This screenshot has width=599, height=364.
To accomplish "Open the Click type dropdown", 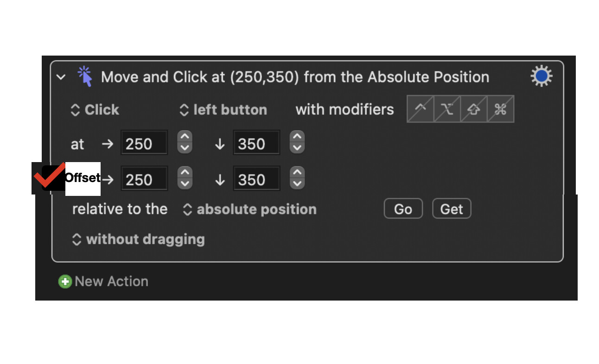I will click(x=95, y=110).
